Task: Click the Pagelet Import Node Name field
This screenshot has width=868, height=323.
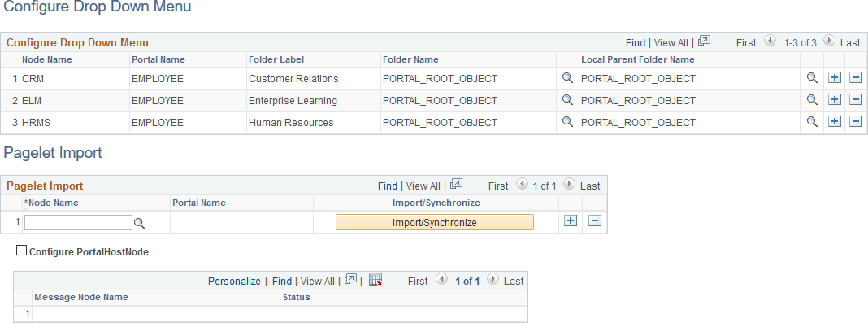Action: click(78, 223)
